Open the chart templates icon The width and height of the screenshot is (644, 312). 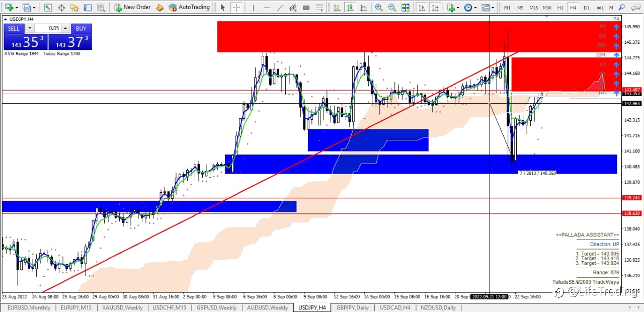click(486, 8)
